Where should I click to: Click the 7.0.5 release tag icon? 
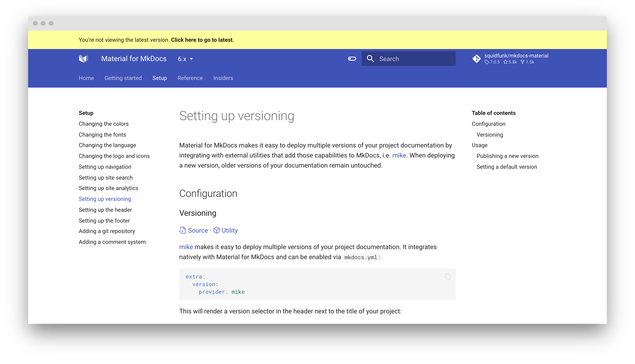[x=486, y=62]
